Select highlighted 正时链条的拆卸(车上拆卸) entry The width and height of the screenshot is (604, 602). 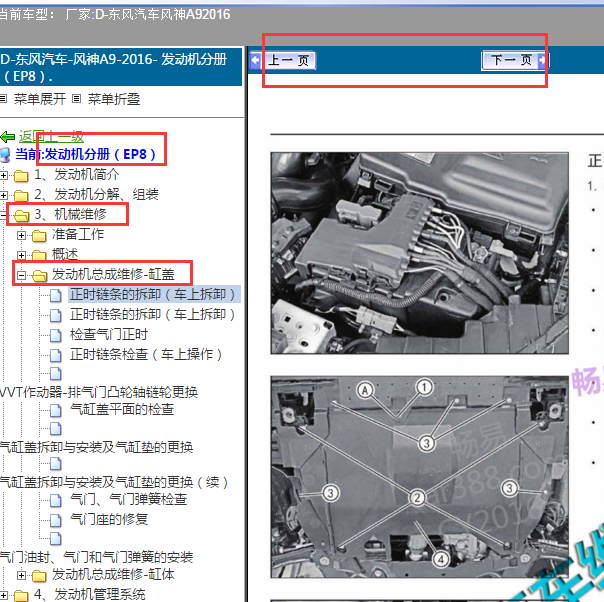154,294
